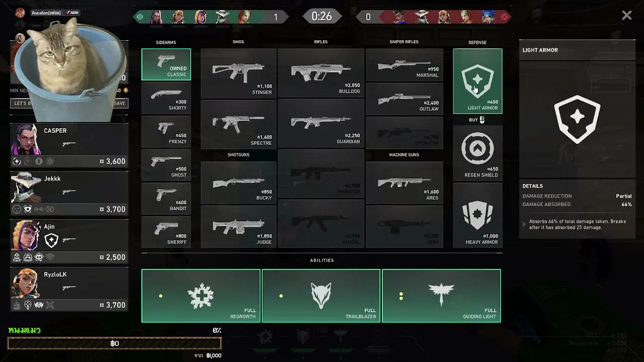Image resolution: width=644 pixels, height=362 pixels.
Task: Click the third ability icon in CASPER's row
Action: (39, 161)
